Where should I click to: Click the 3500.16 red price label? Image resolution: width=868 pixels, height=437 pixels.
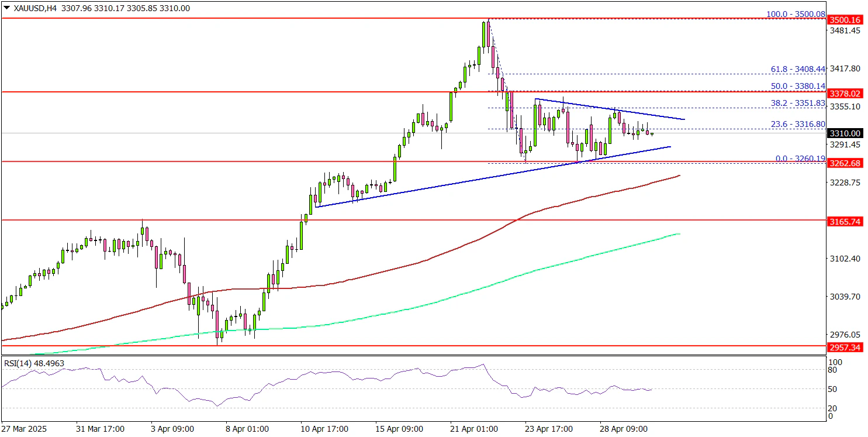coord(845,20)
